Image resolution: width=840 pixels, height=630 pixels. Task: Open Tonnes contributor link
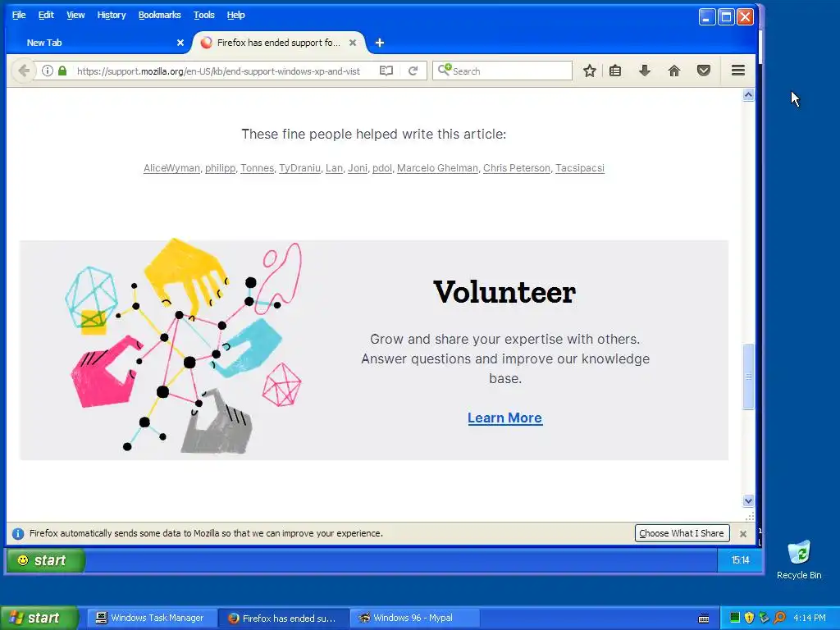click(257, 168)
